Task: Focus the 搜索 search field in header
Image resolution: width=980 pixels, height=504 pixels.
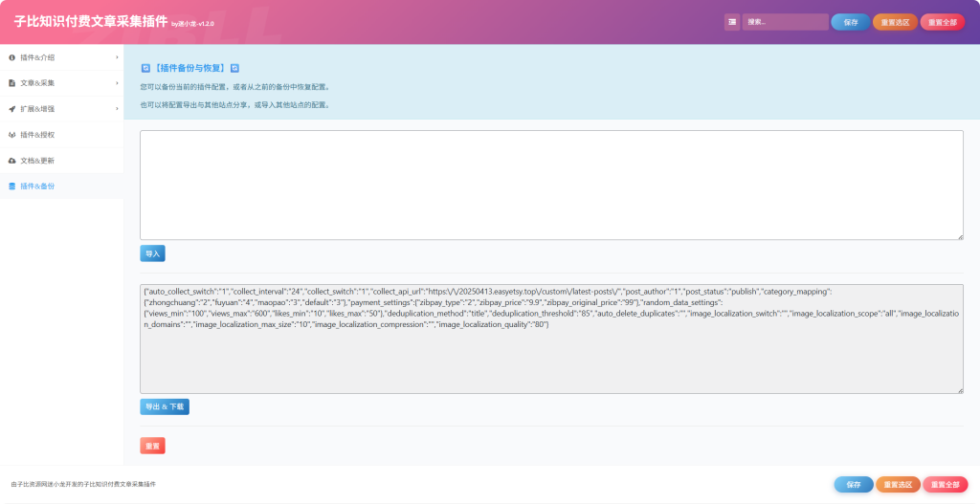Action: [x=785, y=22]
